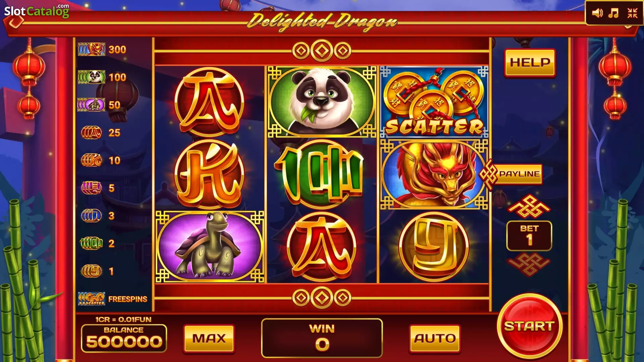The height and width of the screenshot is (362, 644).
Task: Click the red START spin button
Action: 529,326
